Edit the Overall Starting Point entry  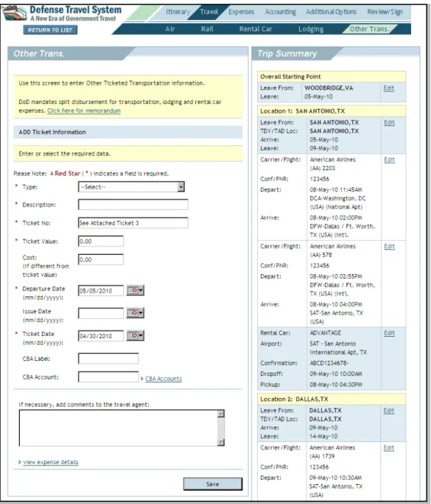[x=388, y=88]
